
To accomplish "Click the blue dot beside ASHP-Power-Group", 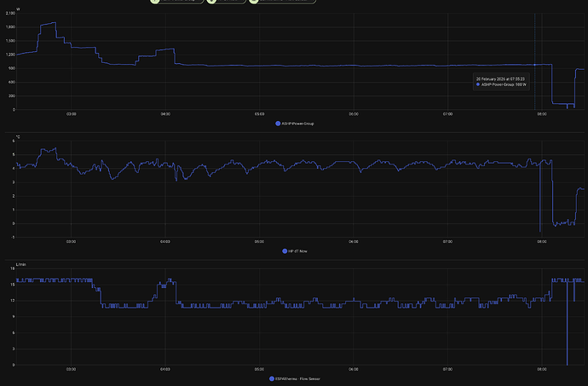I will (278, 124).
